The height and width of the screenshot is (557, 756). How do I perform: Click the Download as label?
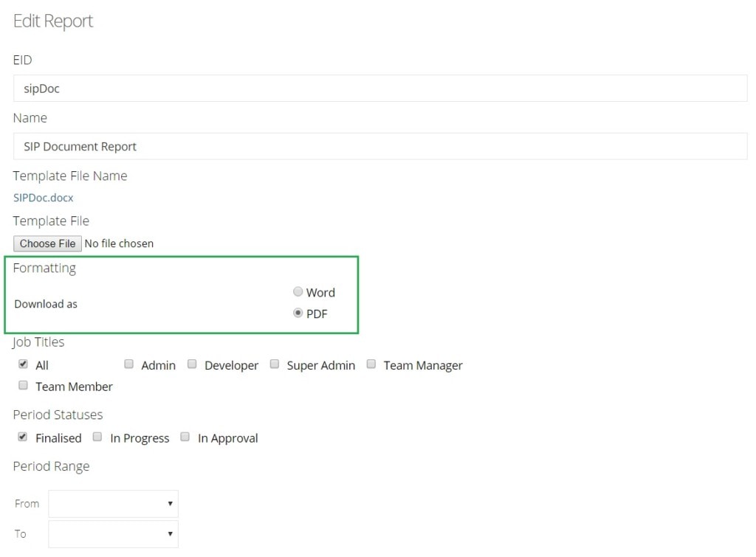tap(46, 304)
